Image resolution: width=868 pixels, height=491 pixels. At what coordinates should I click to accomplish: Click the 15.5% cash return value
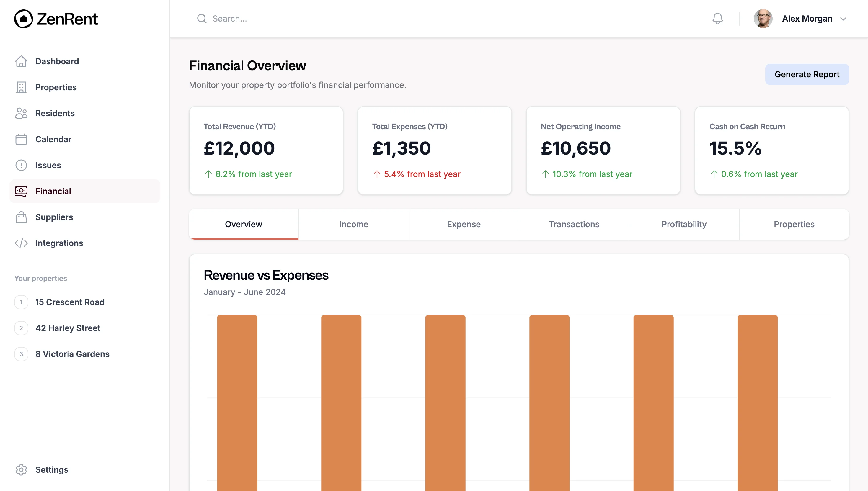pos(735,148)
